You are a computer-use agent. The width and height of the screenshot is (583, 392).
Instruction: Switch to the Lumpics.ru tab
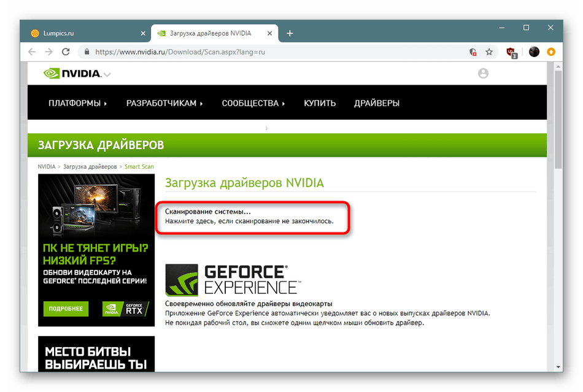pyautogui.click(x=88, y=34)
